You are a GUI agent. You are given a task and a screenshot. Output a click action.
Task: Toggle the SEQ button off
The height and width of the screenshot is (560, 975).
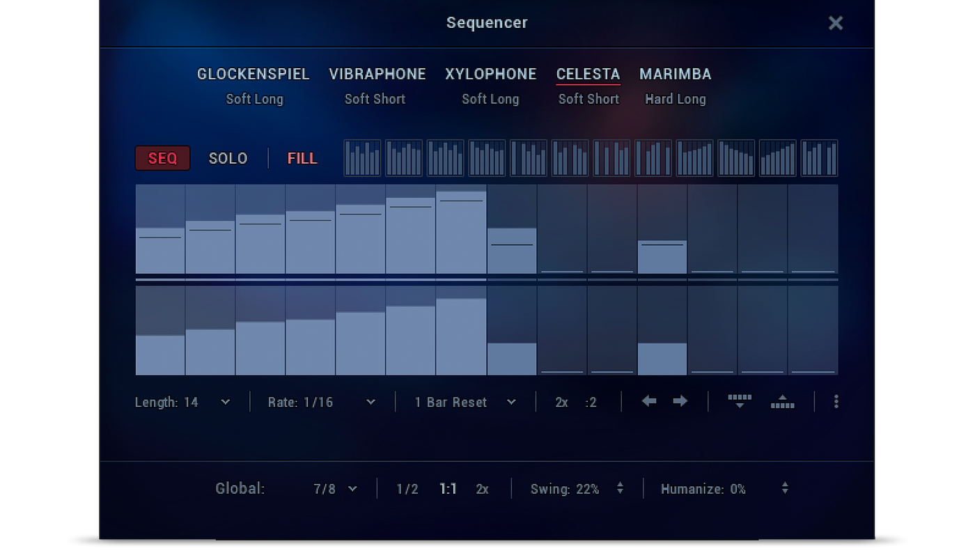pos(162,158)
